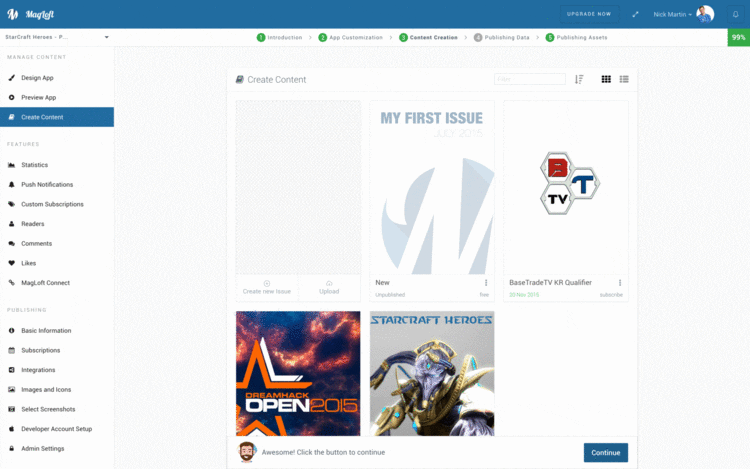This screenshot has width=750, height=469.
Task: Click the Push Notifications bell icon
Action: click(11, 185)
